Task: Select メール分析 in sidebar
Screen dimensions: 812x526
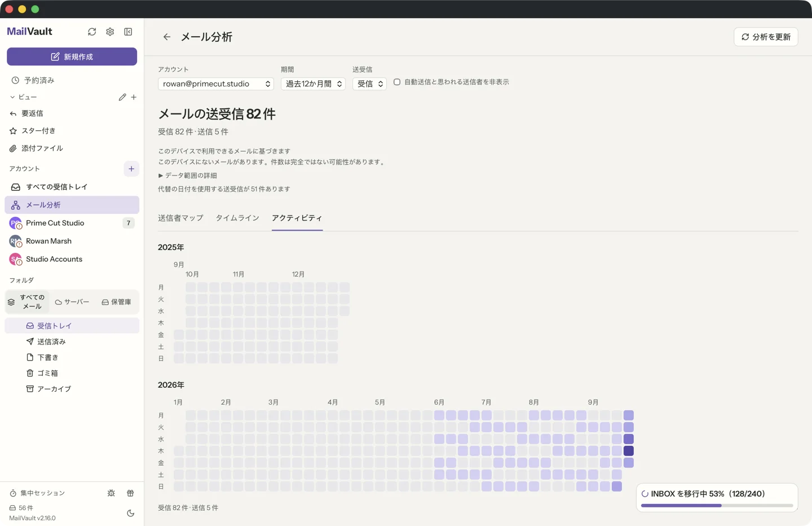Action: tap(72, 205)
